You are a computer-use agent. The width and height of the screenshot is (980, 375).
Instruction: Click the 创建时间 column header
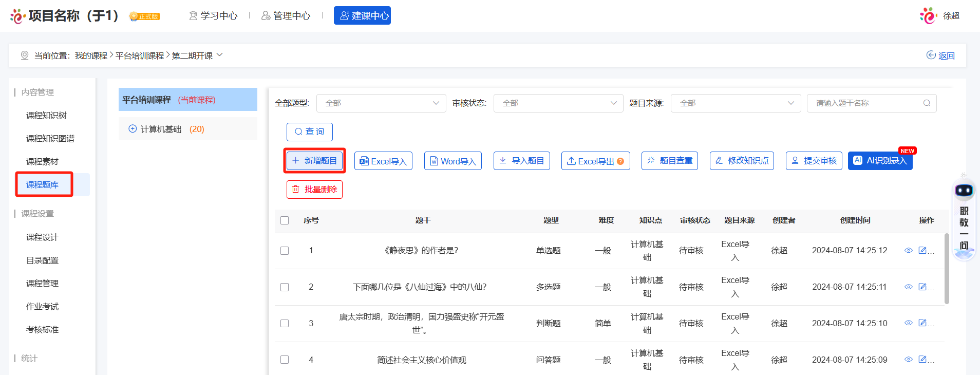855,220
